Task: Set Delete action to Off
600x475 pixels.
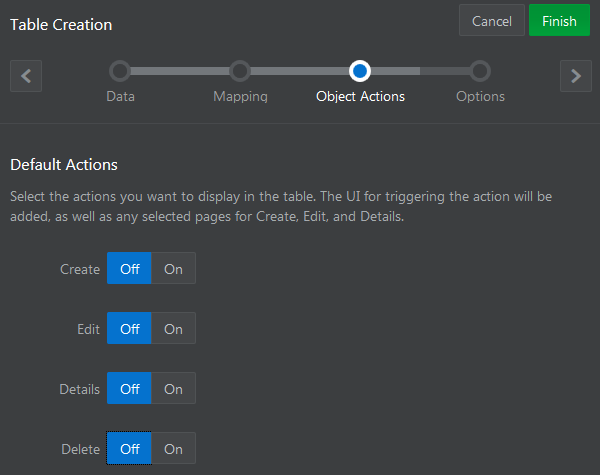Action: click(x=130, y=449)
